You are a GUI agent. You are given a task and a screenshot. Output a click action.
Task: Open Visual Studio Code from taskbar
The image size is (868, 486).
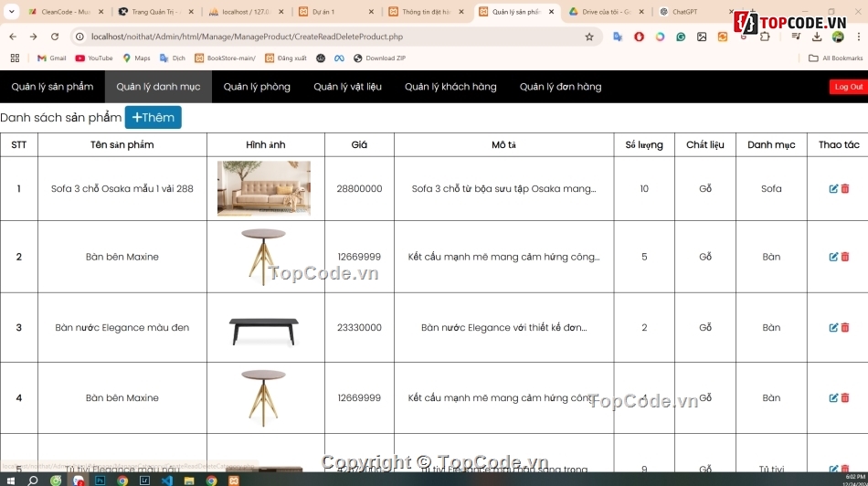(x=166, y=480)
